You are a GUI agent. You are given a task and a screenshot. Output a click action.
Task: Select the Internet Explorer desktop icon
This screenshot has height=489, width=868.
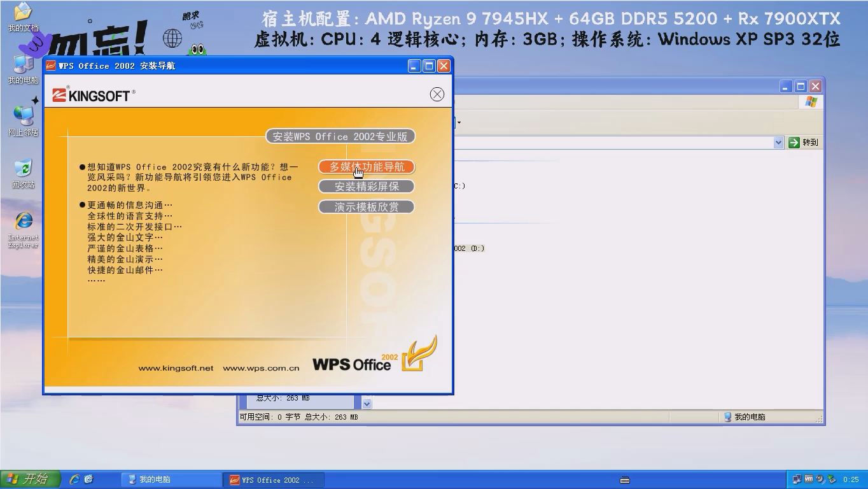23,230
